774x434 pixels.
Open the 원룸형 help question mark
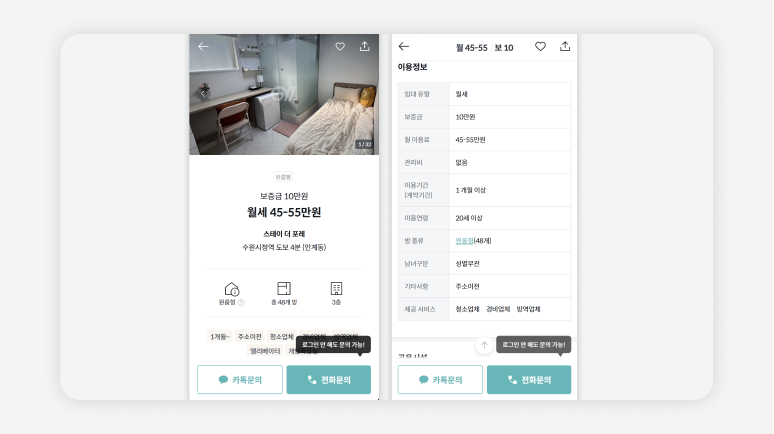[x=241, y=302]
